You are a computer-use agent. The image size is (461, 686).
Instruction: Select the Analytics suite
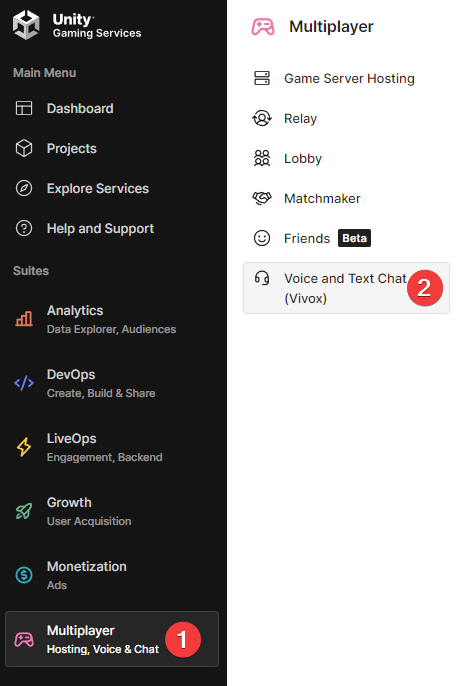click(112, 319)
